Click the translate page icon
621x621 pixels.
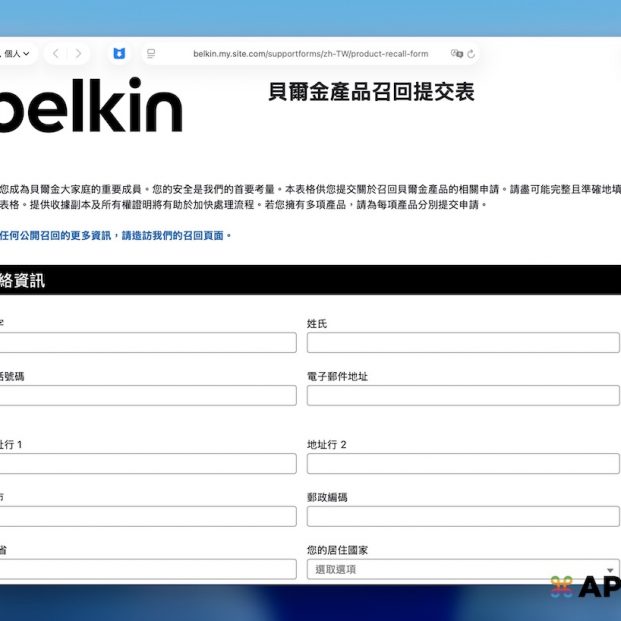[x=456, y=54]
